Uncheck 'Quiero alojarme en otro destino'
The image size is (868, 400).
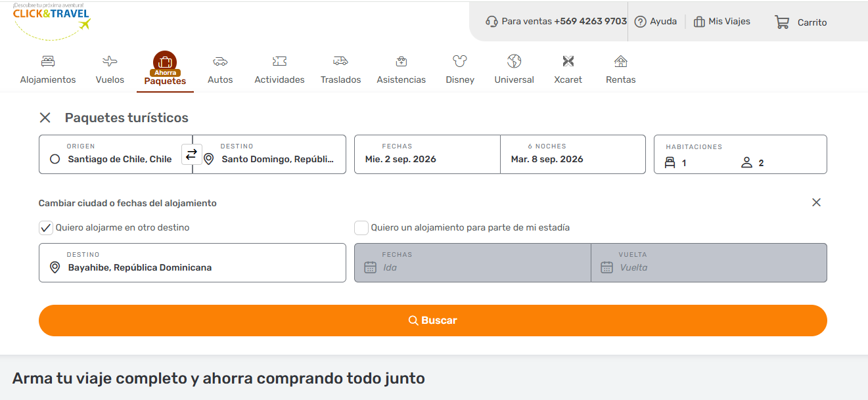(46, 228)
